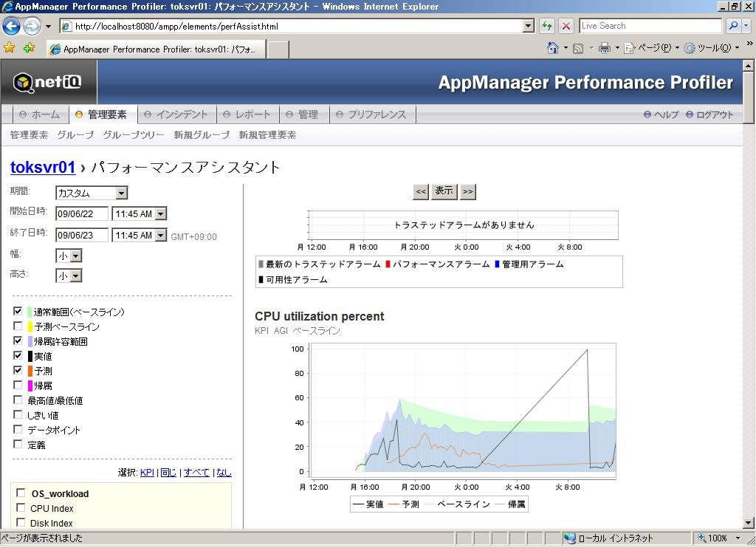
Task: Click the 開始日時 date field 09/06/22
Action: coord(81,213)
